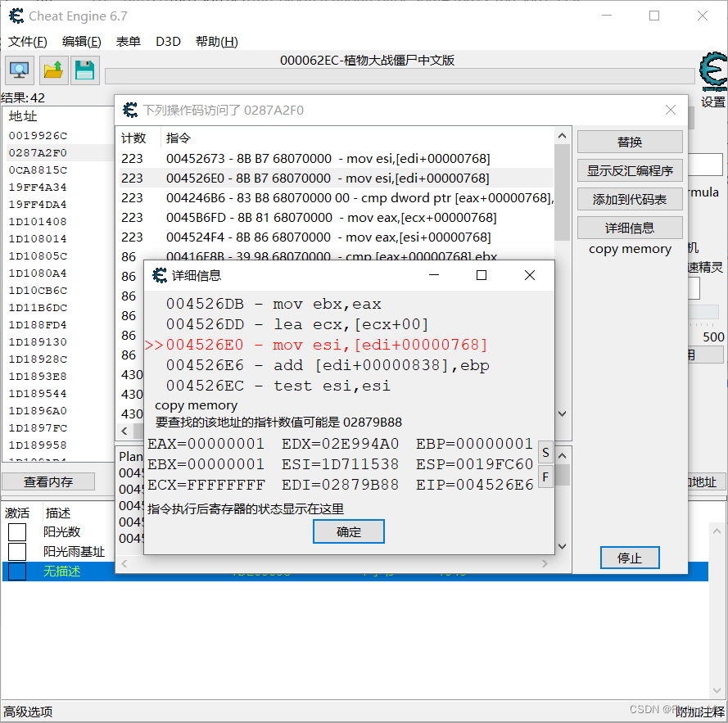Toggle the 无描述 row activate checkbox
This screenshot has width=728, height=723.
(x=17, y=572)
